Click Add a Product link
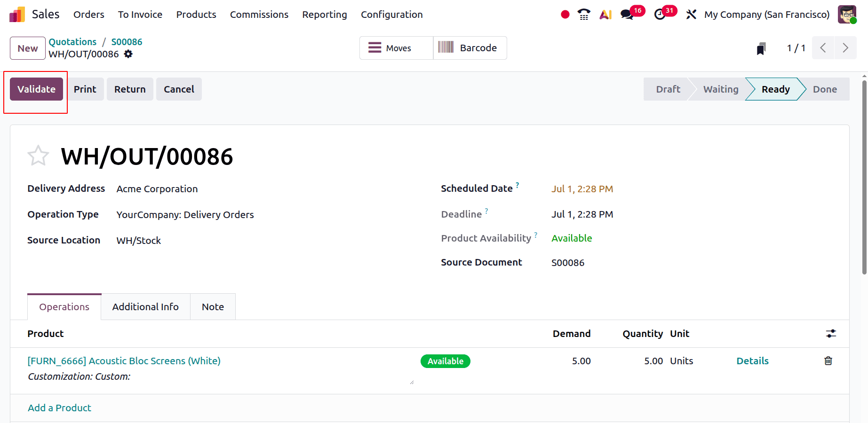Screen dimensions: 868x423 pos(59,408)
